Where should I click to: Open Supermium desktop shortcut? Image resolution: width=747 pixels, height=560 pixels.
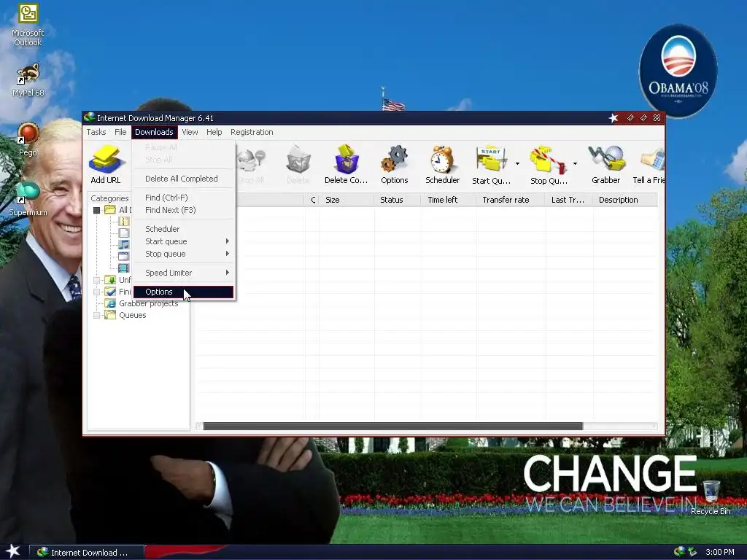pos(28,199)
